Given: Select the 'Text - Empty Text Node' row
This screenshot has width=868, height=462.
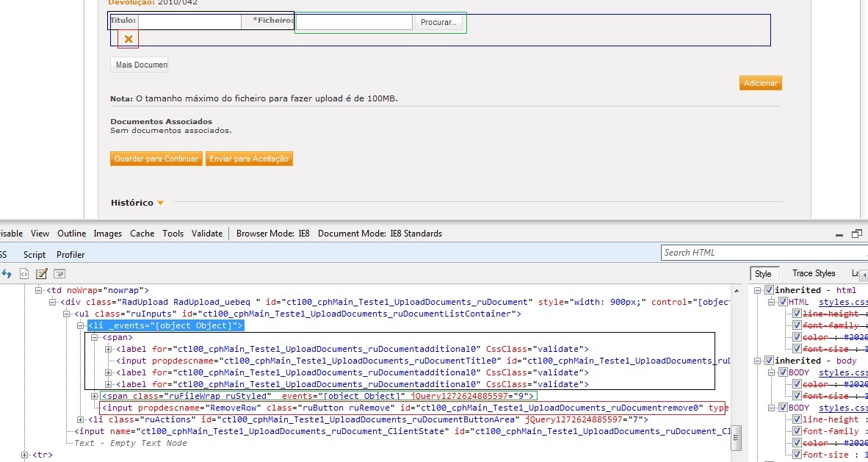Looking at the screenshot, I should (x=131, y=443).
